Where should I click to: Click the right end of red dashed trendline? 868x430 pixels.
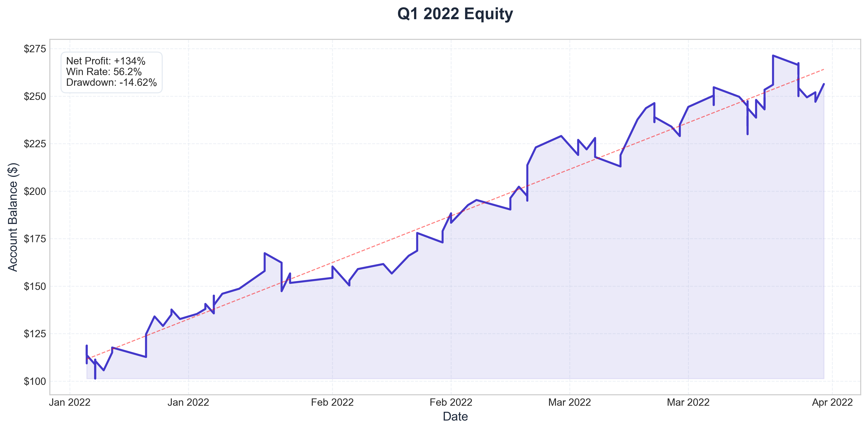[x=824, y=69]
